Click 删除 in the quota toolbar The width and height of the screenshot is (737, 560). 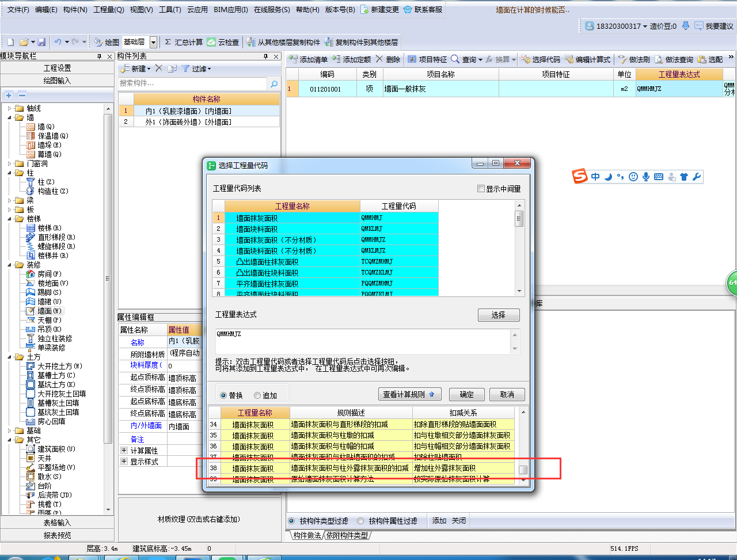(388, 59)
